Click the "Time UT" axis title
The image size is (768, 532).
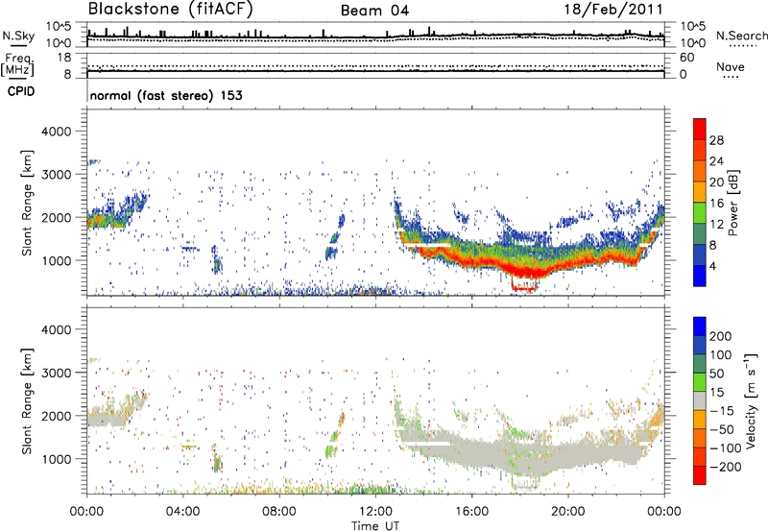[x=375, y=526]
